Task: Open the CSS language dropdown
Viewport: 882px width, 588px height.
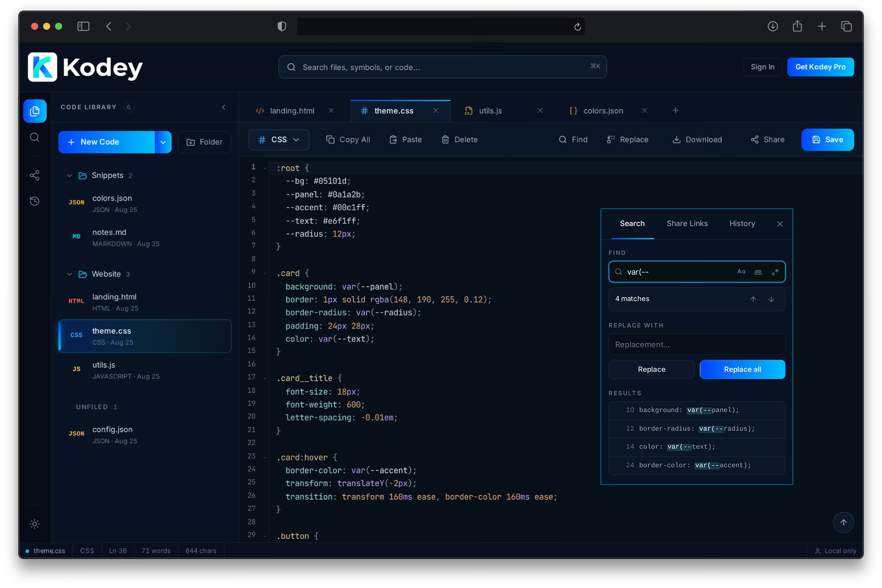Action: coord(279,140)
